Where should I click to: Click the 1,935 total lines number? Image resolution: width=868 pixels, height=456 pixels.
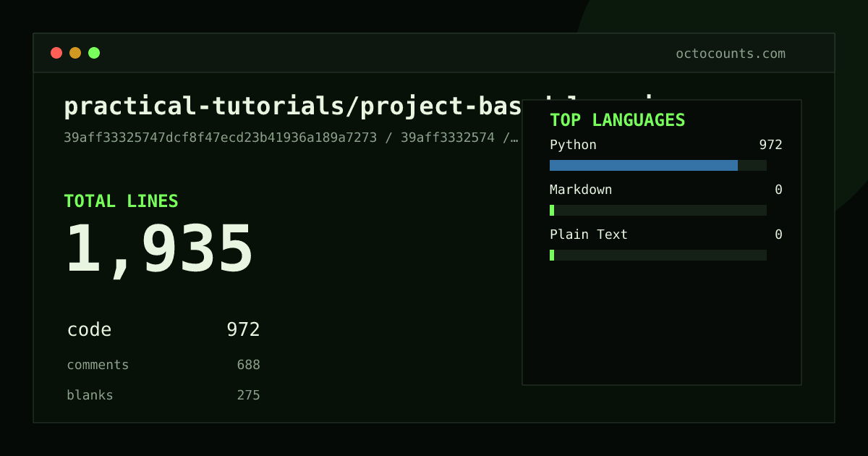tap(159, 250)
